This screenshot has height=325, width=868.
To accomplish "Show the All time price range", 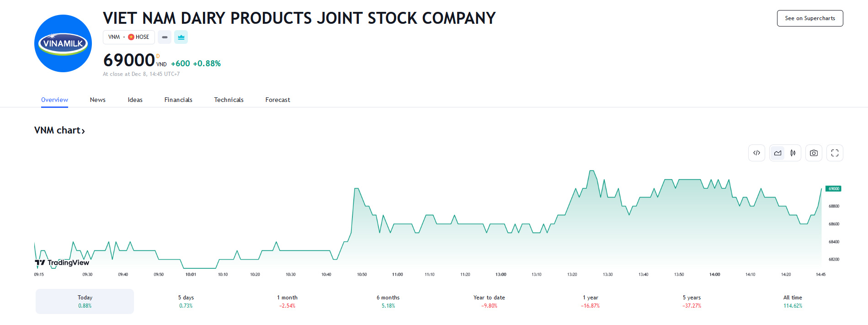I will (x=793, y=301).
